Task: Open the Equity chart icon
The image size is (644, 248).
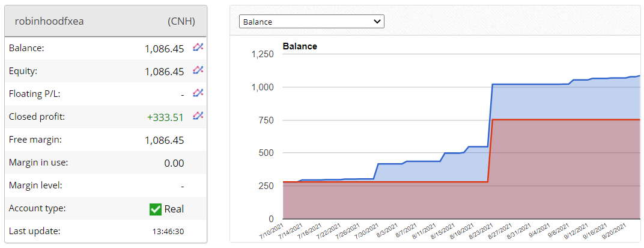Action: tap(198, 70)
